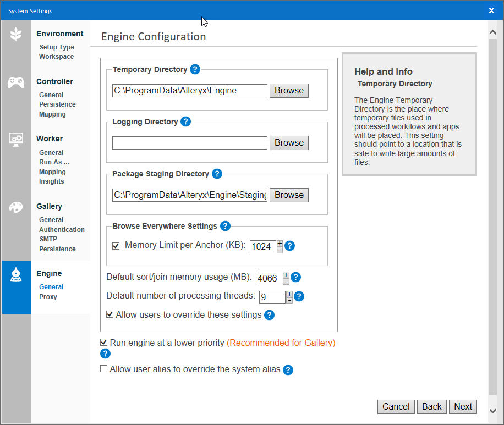Increase the Memory Limit per Anchor value
This screenshot has width=504, height=425.
[280, 243]
